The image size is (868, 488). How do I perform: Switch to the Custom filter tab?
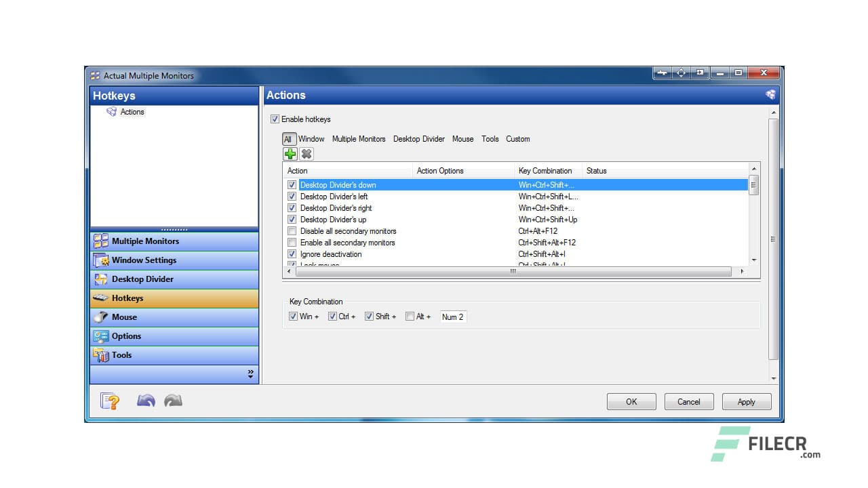[x=518, y=139]
